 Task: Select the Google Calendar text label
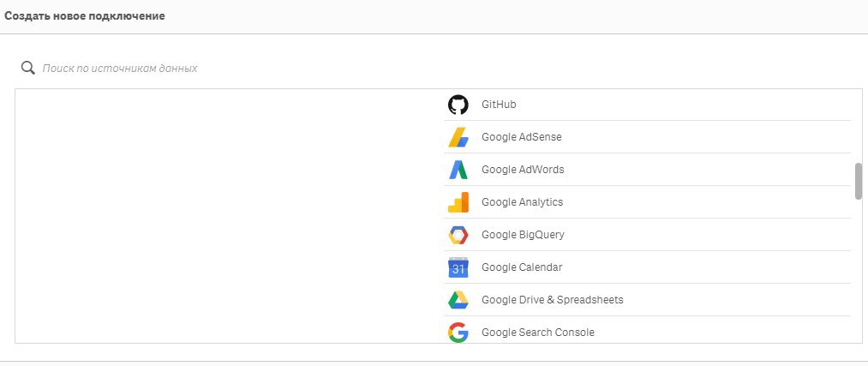(x=522, y=267)
